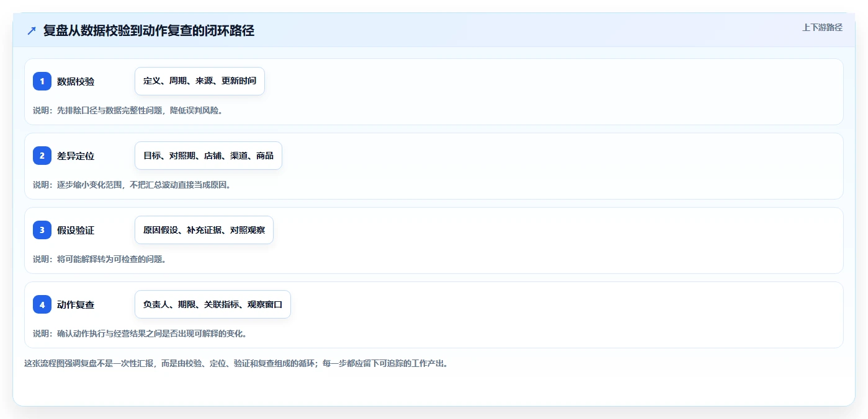Click the summary paragraph starting 这张流程图强调
Viewport: 868px width, 419px height.
tap(236, 363)
